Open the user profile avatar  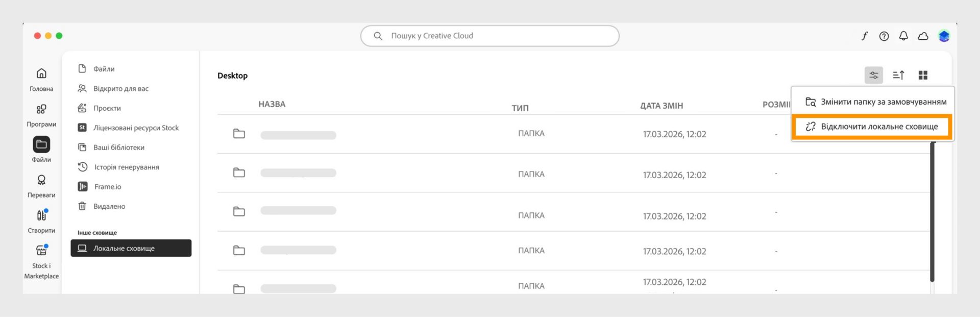click(944, 36)
